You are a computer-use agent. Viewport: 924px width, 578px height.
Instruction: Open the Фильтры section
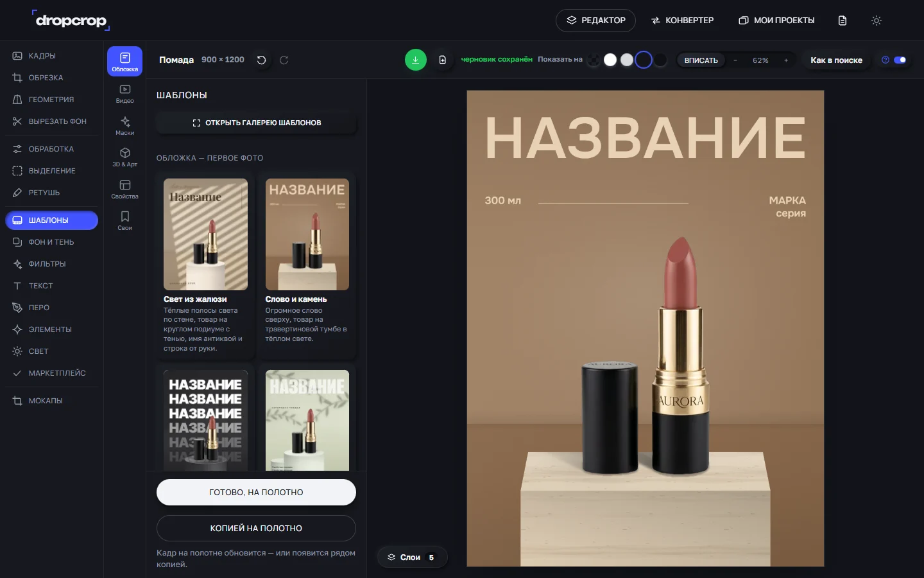point(51,264)
